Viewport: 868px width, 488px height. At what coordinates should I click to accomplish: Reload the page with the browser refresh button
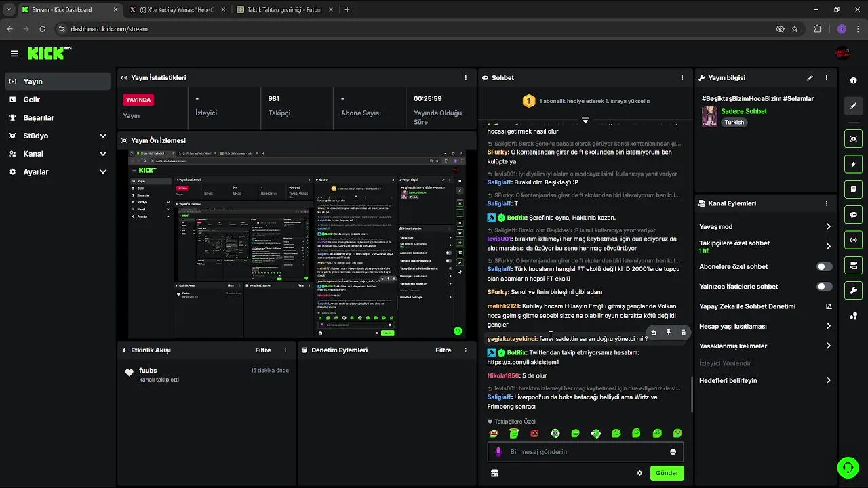tap(43, 29)
